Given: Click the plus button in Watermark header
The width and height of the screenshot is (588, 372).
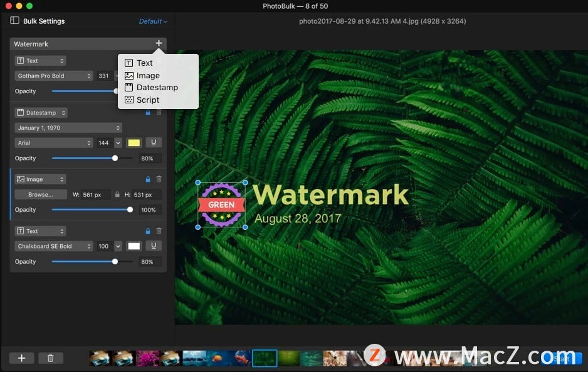Looking at the screenshot, I should (159, 43).
